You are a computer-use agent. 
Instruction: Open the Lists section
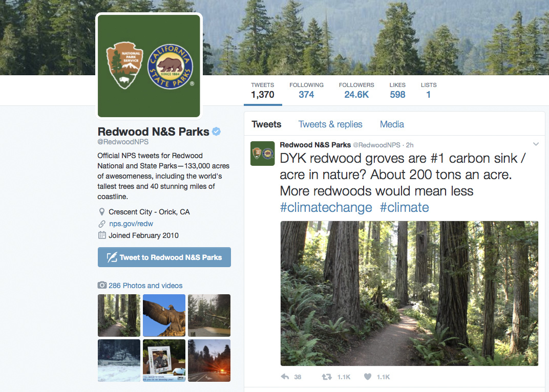click(429, 91)
